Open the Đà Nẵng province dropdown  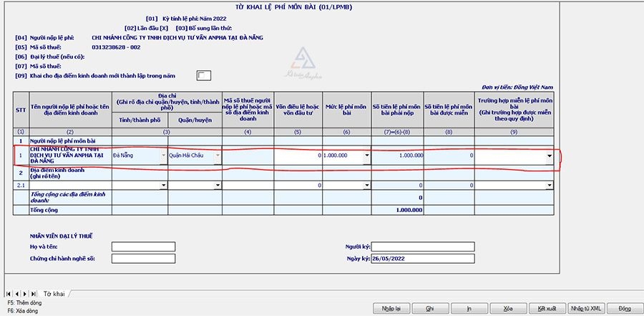[163, 155]
